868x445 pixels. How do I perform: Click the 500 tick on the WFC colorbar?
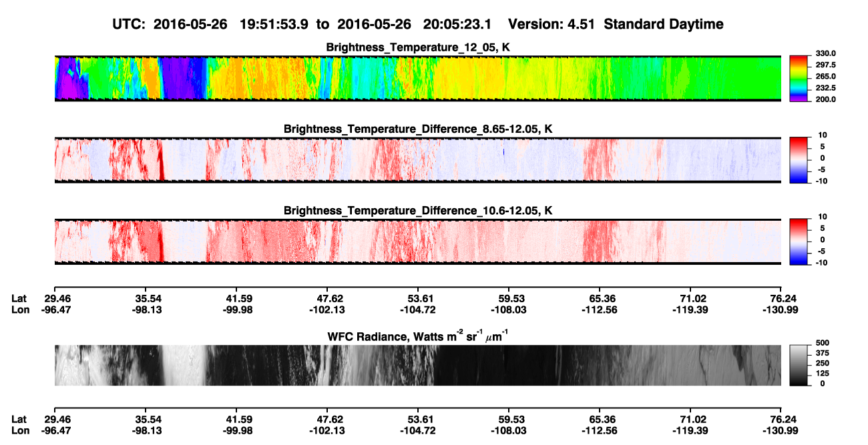(823, 342)
